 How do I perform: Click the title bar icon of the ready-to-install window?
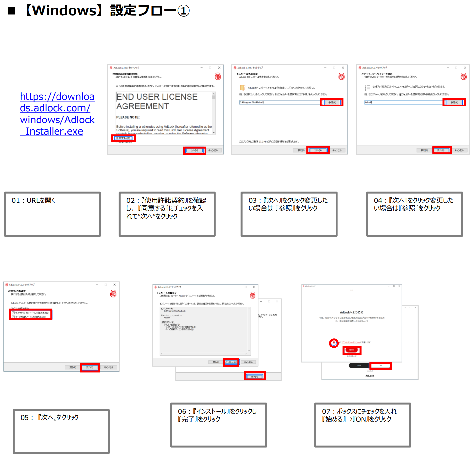pos(156,287)
